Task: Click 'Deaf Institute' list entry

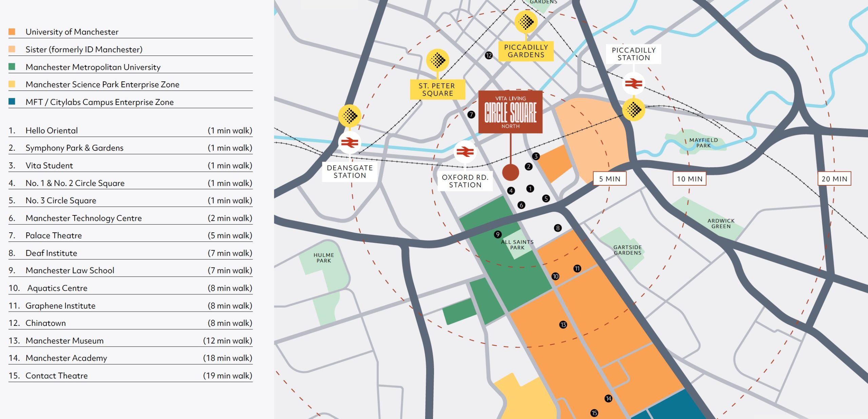Action: tap(51, 253)
